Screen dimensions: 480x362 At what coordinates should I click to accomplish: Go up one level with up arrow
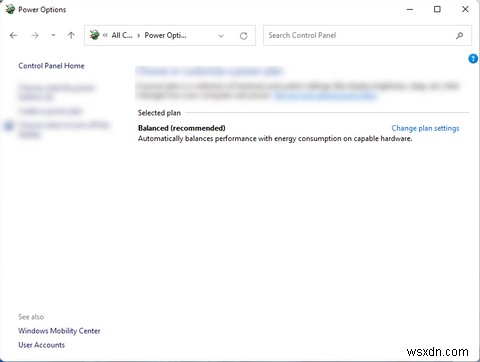(x=71, y=35)
